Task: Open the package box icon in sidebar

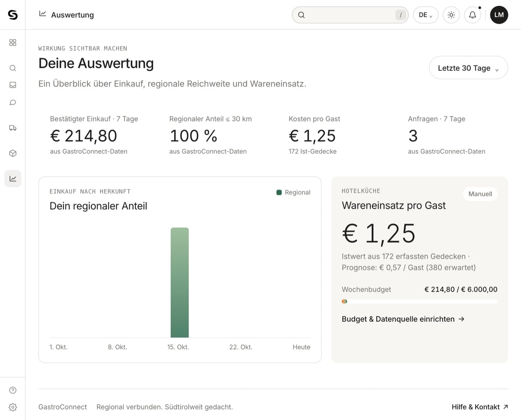Action: pos(13,153)
